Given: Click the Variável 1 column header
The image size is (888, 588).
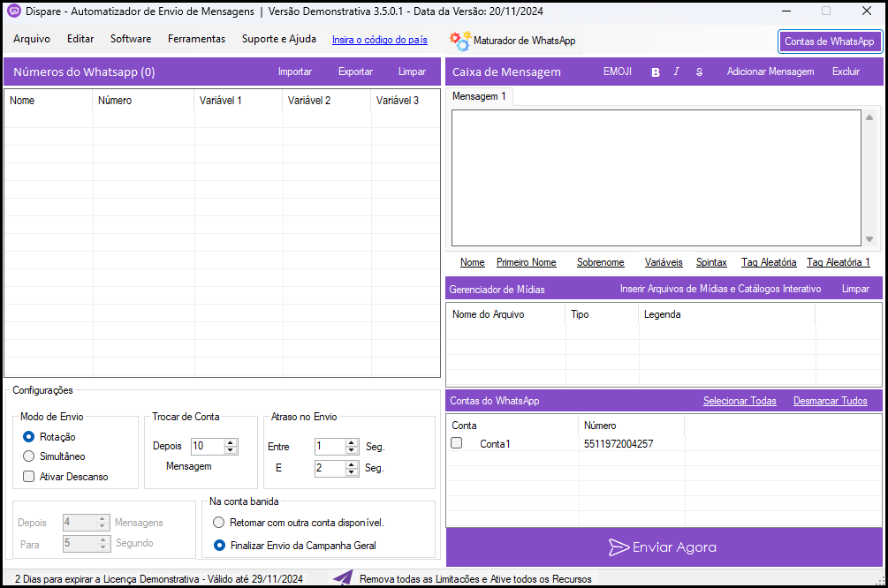Looking at the screenshot, I should (x=239, y=101).
